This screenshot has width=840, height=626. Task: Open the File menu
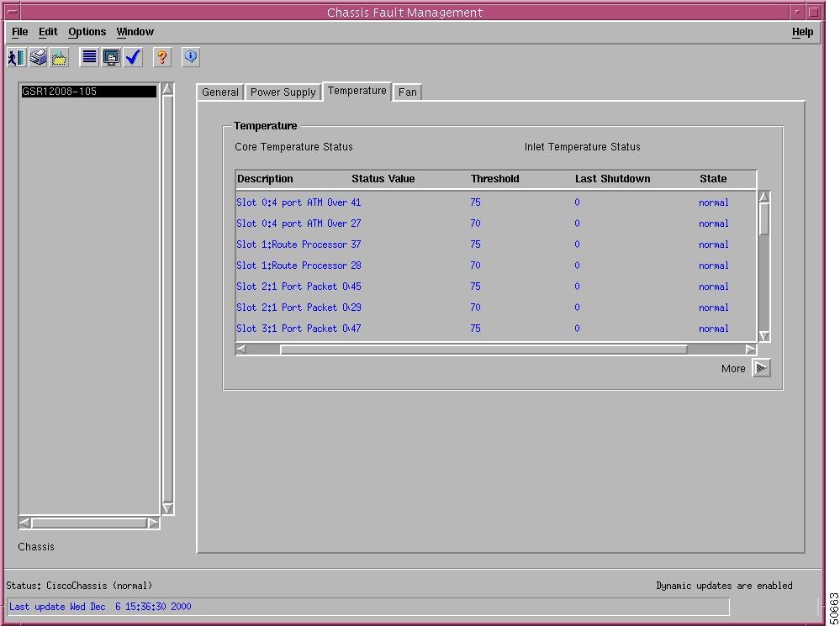[x=20, y=32]
